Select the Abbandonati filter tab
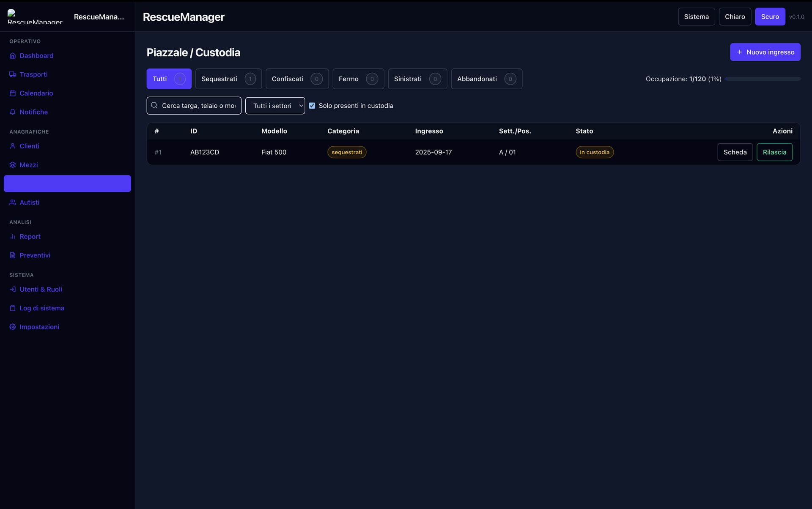The width and height of the screenshot is (812, 509). pos(486,79)
